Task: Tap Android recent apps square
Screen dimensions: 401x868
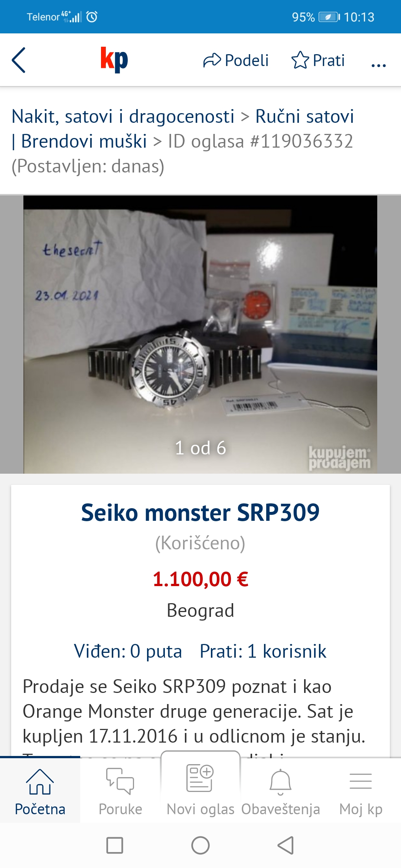Action: click(x=115, y=845)
